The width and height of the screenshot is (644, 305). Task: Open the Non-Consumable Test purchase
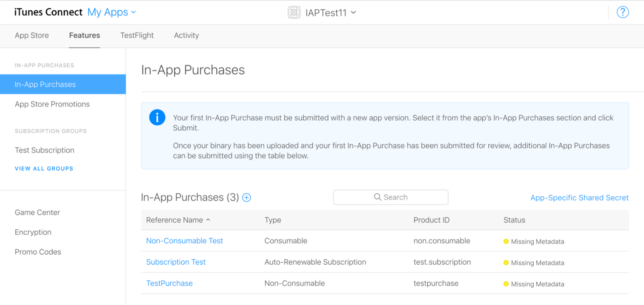184,241
